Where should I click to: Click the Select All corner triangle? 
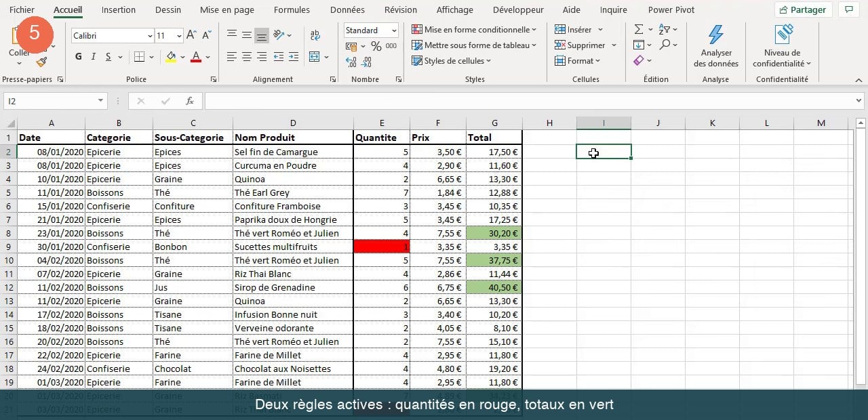9,123
